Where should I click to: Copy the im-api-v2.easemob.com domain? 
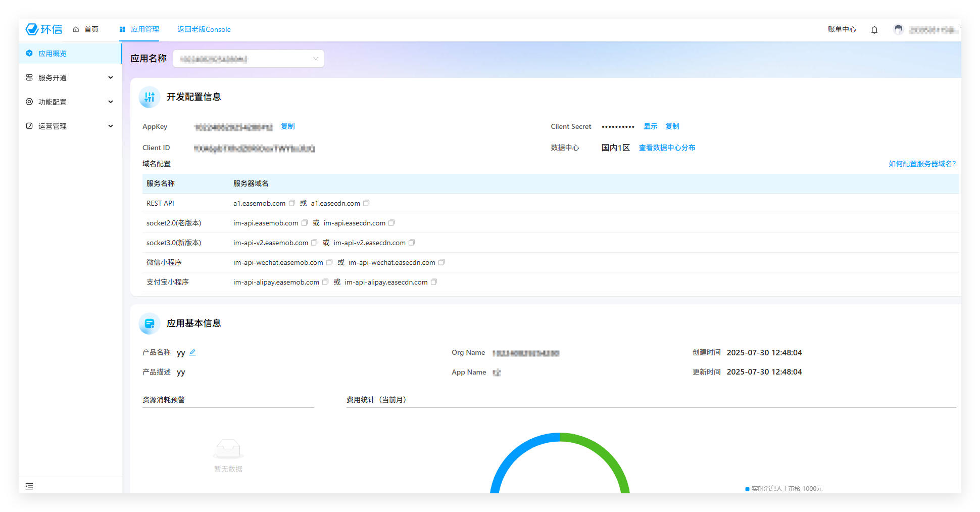point(314,243)
